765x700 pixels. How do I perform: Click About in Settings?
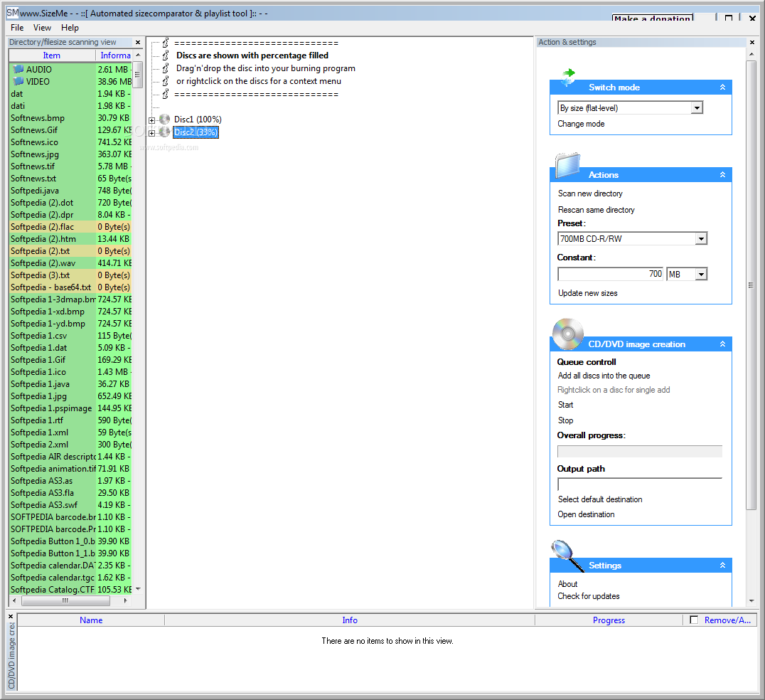pyautogui.click(x=567, y=584)
